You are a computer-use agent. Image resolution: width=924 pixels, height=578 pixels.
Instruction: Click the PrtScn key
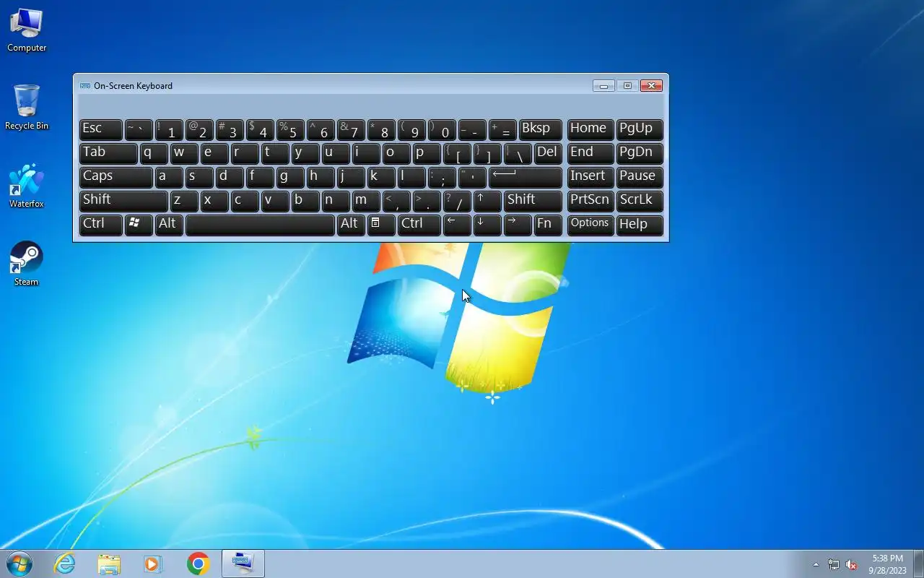(x=590, y=201)
